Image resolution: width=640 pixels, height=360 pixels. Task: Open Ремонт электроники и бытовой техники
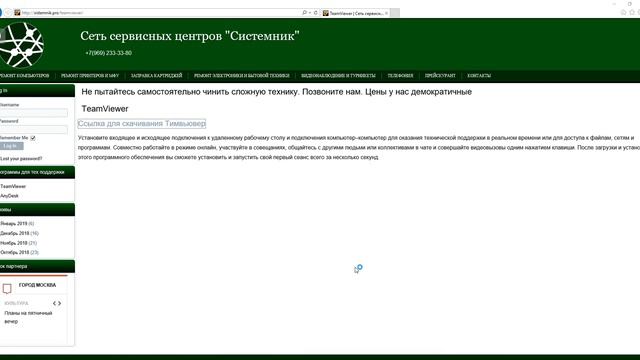(242, 76)
